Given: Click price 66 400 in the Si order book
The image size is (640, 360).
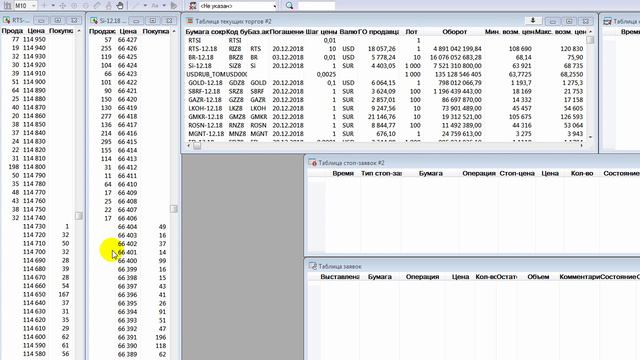Looking at the screenshot, I should tap(127, 260).
